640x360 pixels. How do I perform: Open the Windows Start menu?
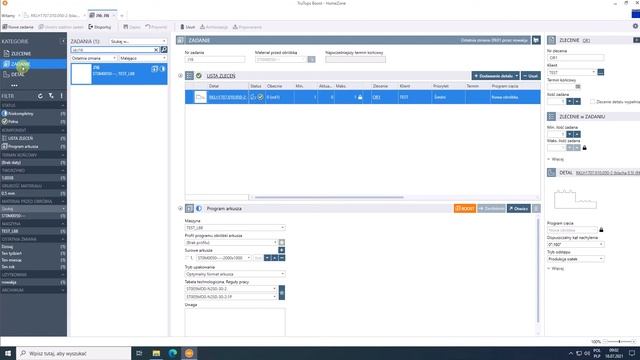coord(8,353)
